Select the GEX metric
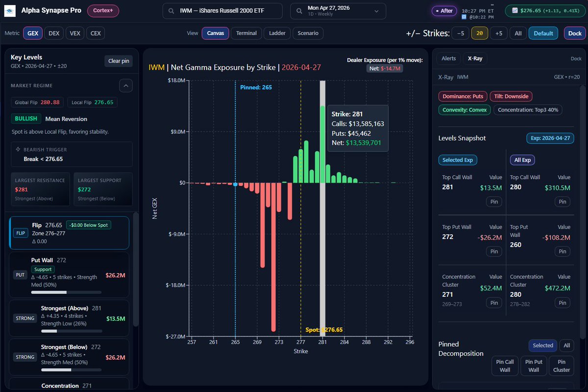Screen dimensions: 588x392 pos(33,33)
